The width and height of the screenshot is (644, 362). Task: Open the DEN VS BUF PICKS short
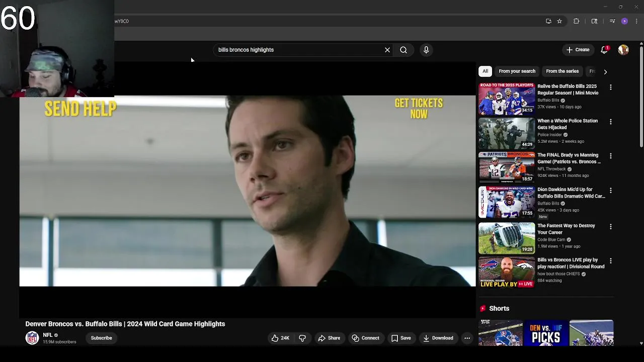[x=546, y=333]
